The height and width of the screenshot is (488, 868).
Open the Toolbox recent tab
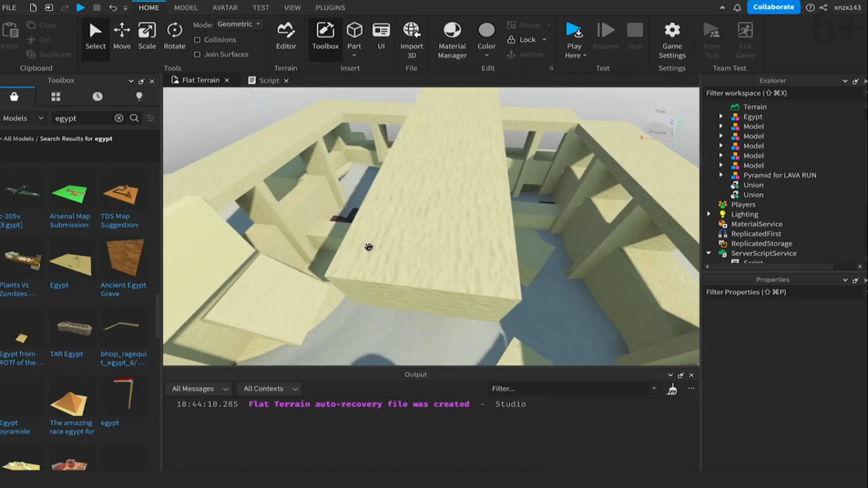[x=97, y=97]
